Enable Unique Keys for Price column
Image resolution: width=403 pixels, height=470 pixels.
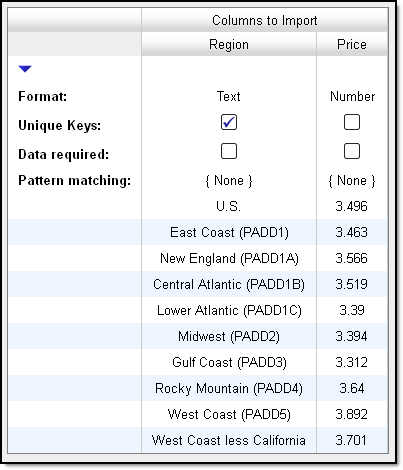click(x=352, y=122)
